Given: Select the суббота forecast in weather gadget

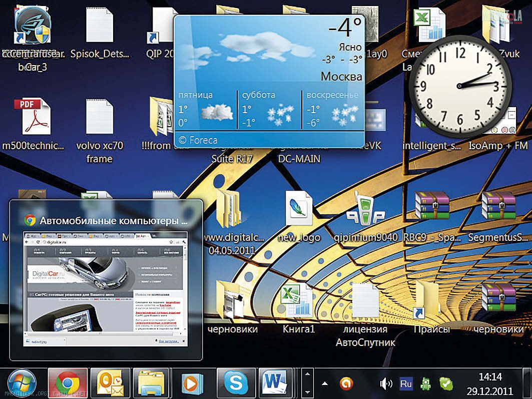Looking at the screenshot, I should tap(269, 109).
